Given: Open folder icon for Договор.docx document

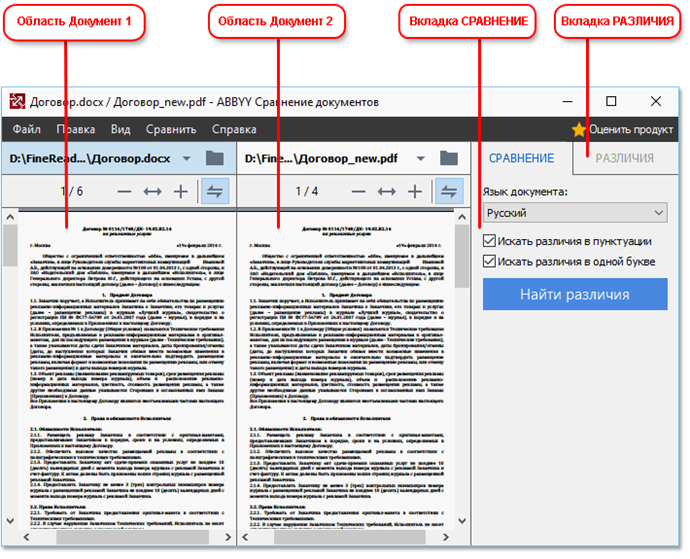Looking at the screenshot, I should coord(215,158).
